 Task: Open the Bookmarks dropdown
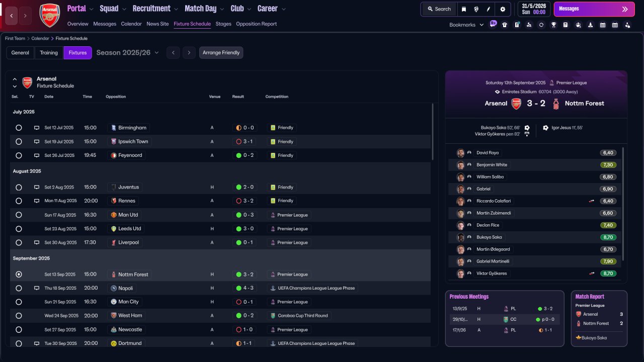pyautogui.click(x=466, y=25)
